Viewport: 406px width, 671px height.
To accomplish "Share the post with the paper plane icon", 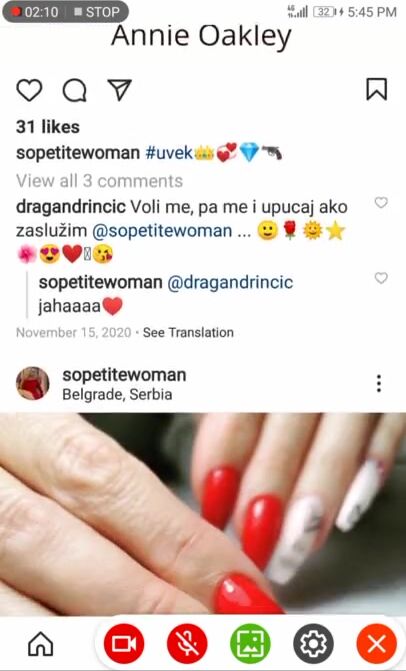I will (x=119, y=90).
